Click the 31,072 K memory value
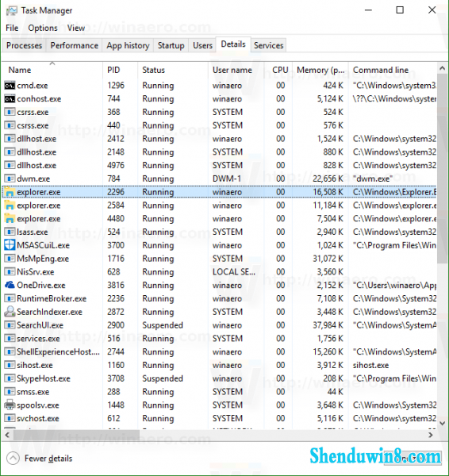 (328, 259)
